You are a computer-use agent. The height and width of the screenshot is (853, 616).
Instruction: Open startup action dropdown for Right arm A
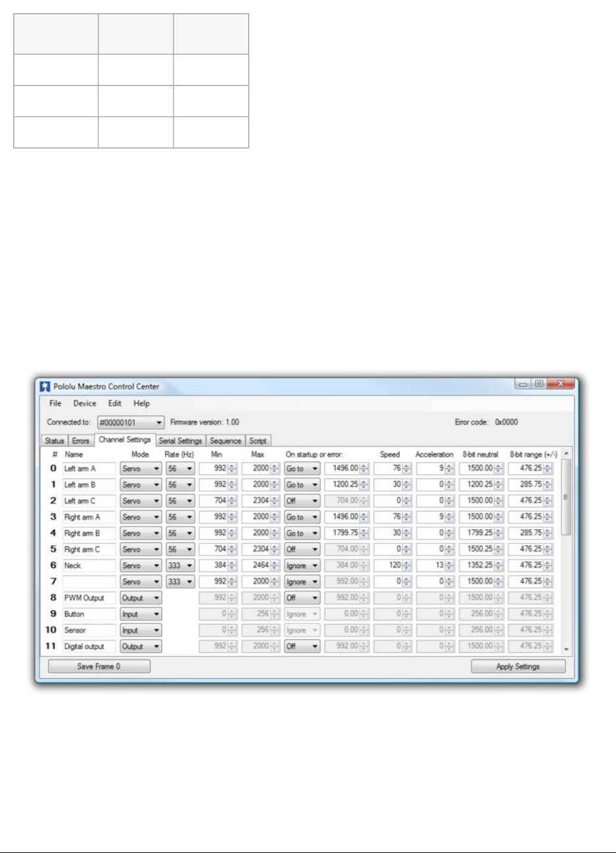[x=302, y=517]
